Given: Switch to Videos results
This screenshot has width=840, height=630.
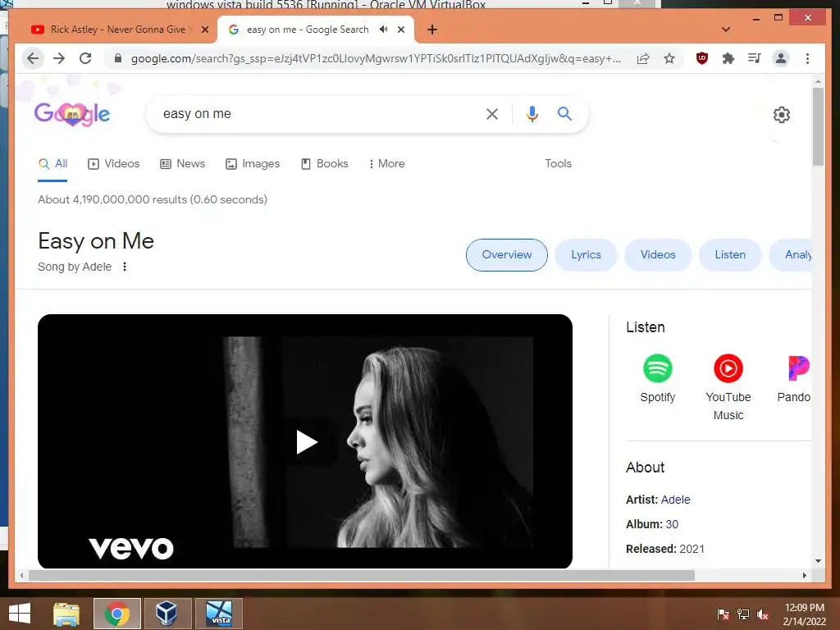Looking at the screenshot, I should pyautogui.click(x=113, y=164).
